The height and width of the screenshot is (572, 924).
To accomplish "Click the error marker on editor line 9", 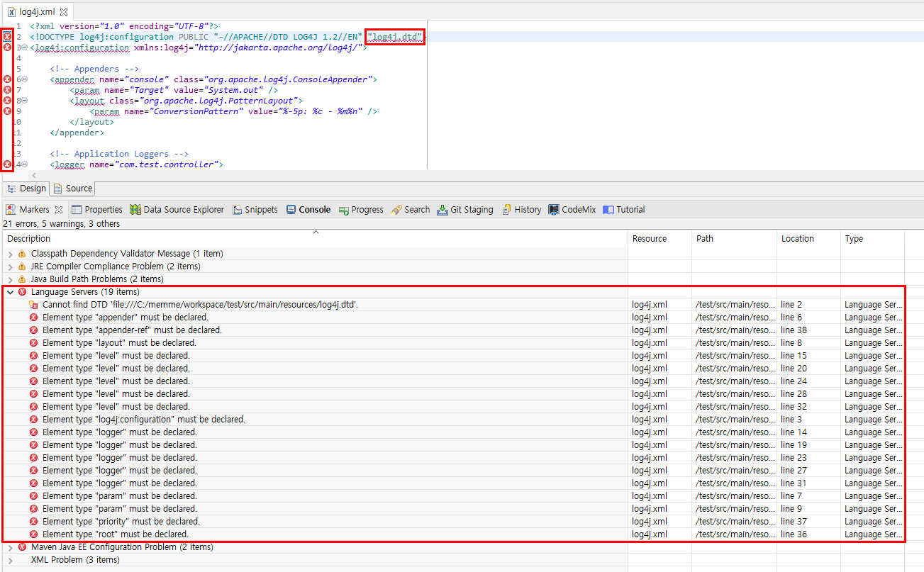I will click(x=7, y=111).
